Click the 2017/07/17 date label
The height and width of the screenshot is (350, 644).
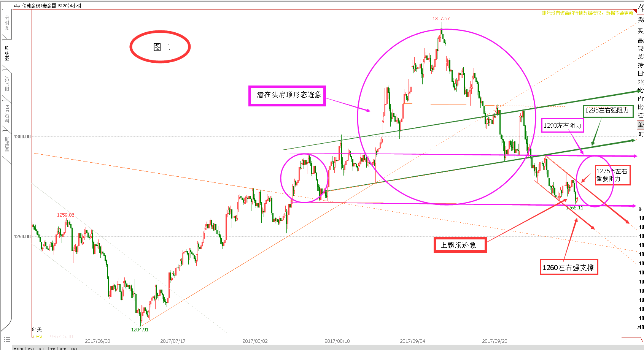[x=173, y=341]
